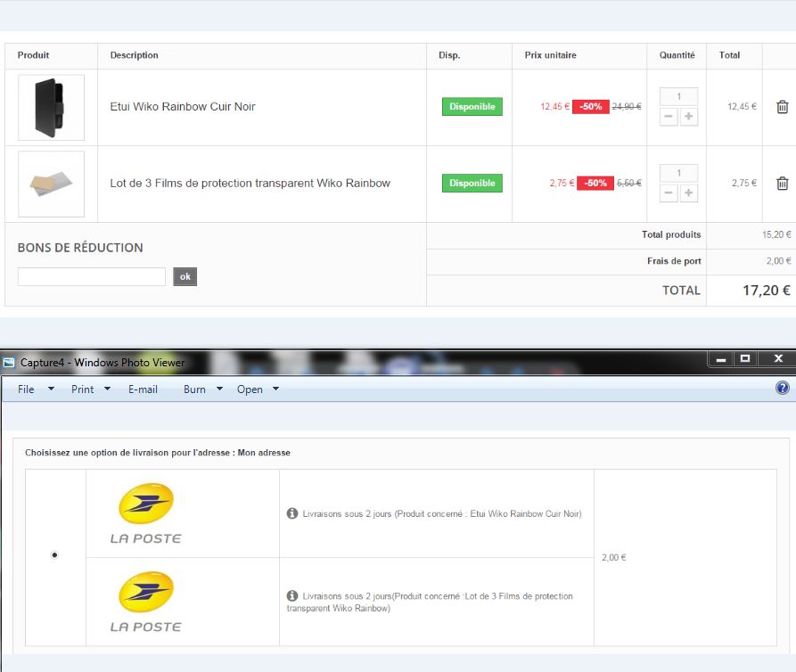Screen dimensions: 796x672
Task: Open Etui Wiko Rainbow Cuir Noir description link
Action: (183, 107)
